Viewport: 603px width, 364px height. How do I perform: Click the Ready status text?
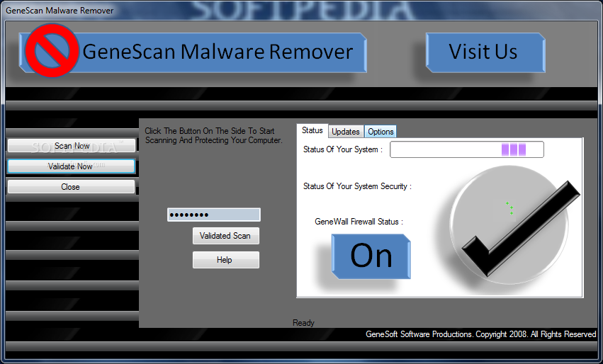(x=303, y=323)
